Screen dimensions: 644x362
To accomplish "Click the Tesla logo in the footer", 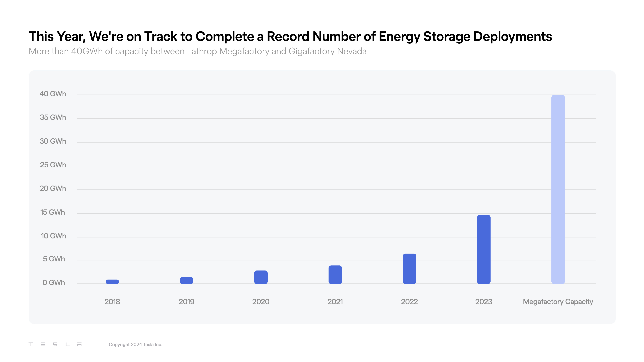I will coord(55,344).
